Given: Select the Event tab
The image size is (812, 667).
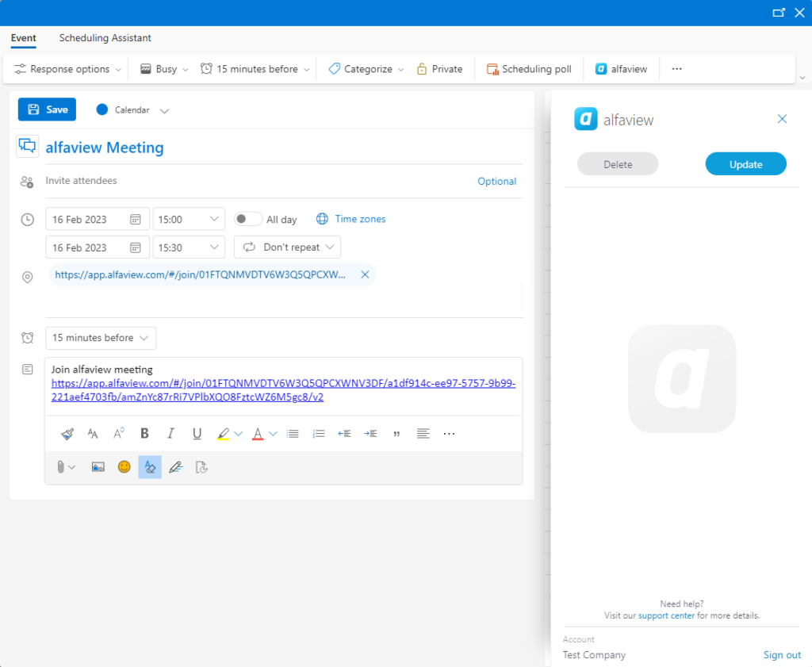Looking at the screenshot, I should click(23, 38).
